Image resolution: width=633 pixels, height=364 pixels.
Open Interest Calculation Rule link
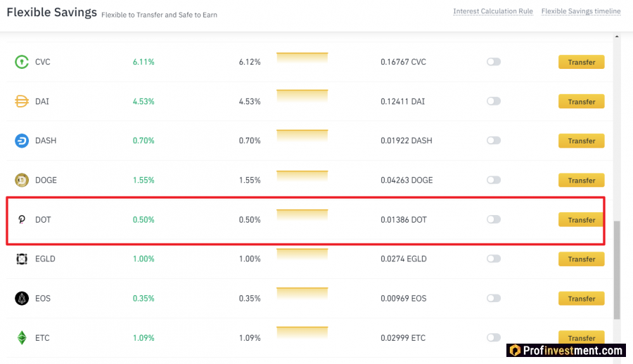493,11
